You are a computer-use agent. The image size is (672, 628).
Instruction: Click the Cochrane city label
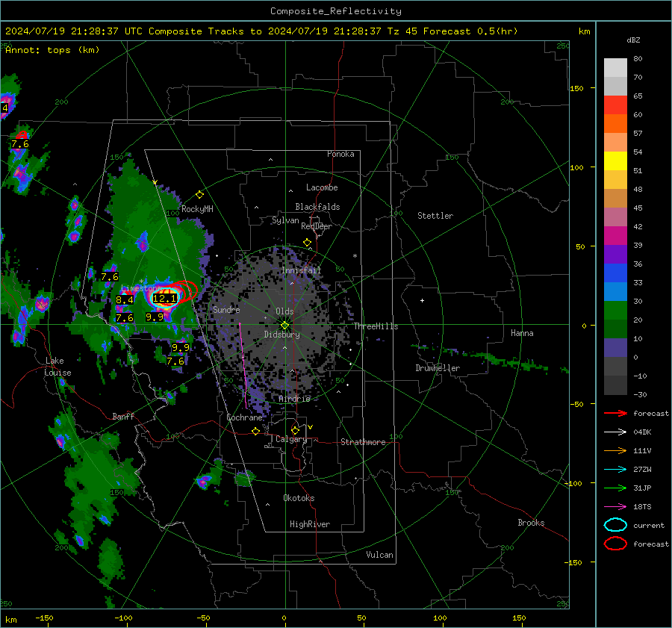point(244,417)
